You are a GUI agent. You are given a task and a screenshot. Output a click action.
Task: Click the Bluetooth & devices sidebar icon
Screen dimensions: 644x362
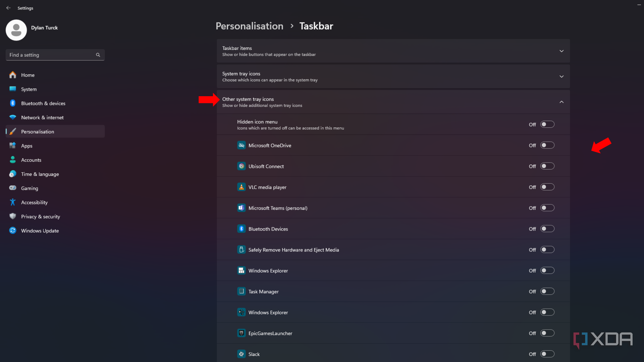(12, 103)
